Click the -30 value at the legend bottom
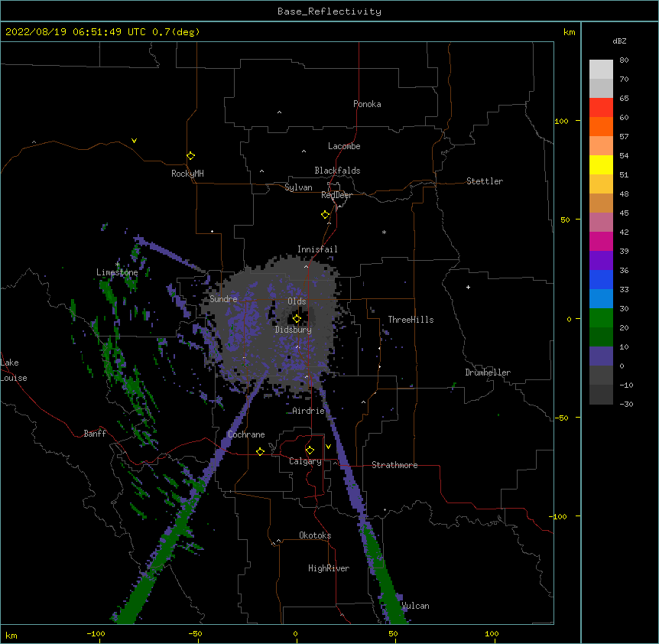The height and width of the screenshot is (644, 659). (x=626, y=404)
